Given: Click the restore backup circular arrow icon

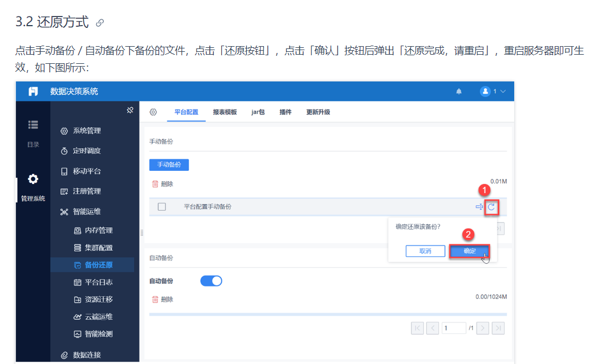Looking at the screenshot, I should [492, 207].
